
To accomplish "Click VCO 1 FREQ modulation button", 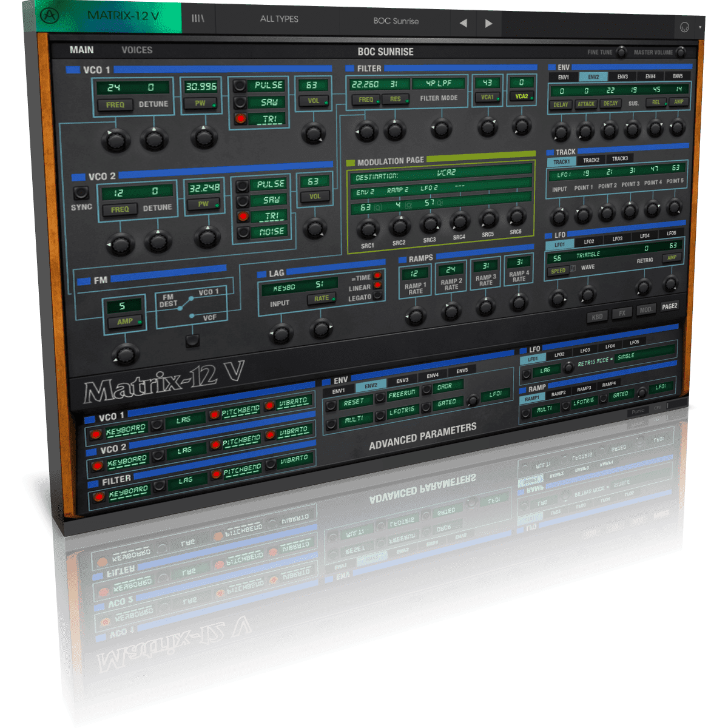I will [115, 105].
